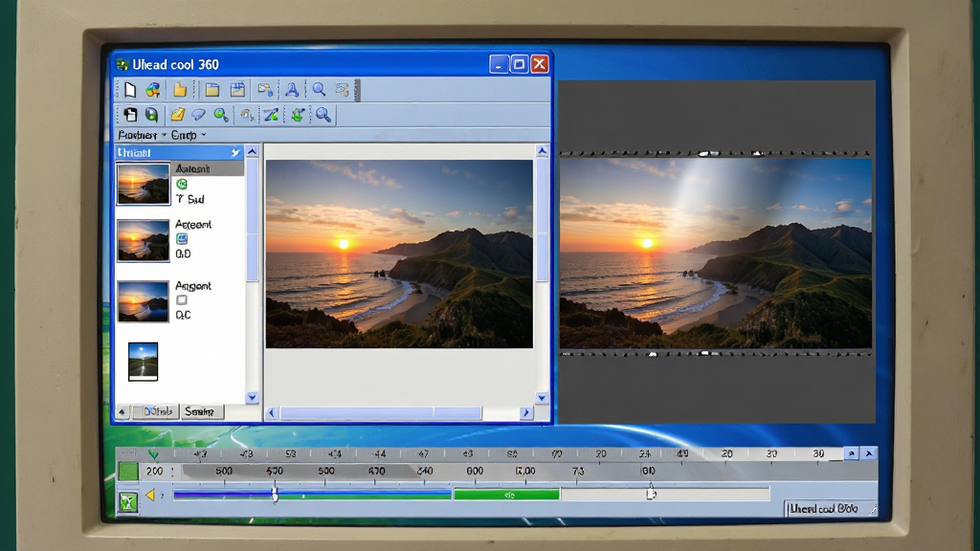Tick the empty checkbox beside the third sunset thumbnail
The width and height of the screenshot is (980, 551).
click(182, 299)
